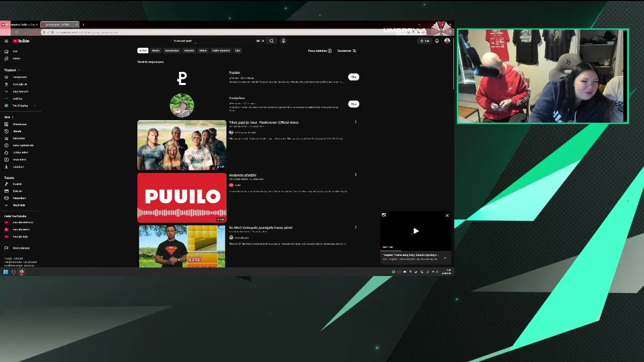
Task: Open the Puulate channel logo avatar
Action: [x=182, y=78]
